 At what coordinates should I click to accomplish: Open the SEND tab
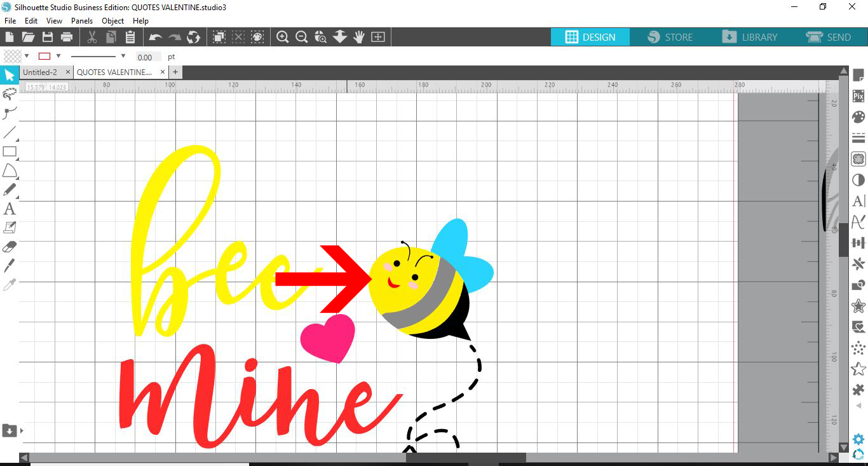829,37
